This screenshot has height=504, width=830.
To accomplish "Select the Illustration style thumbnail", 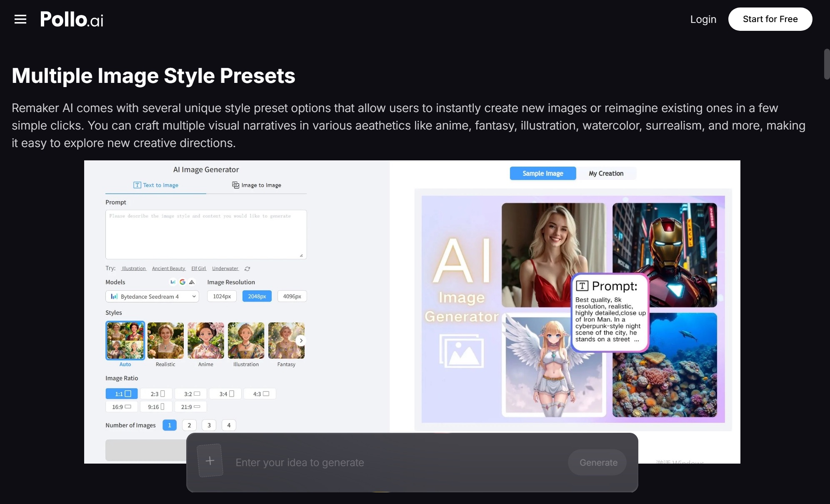I will click(x=246, y=340).
